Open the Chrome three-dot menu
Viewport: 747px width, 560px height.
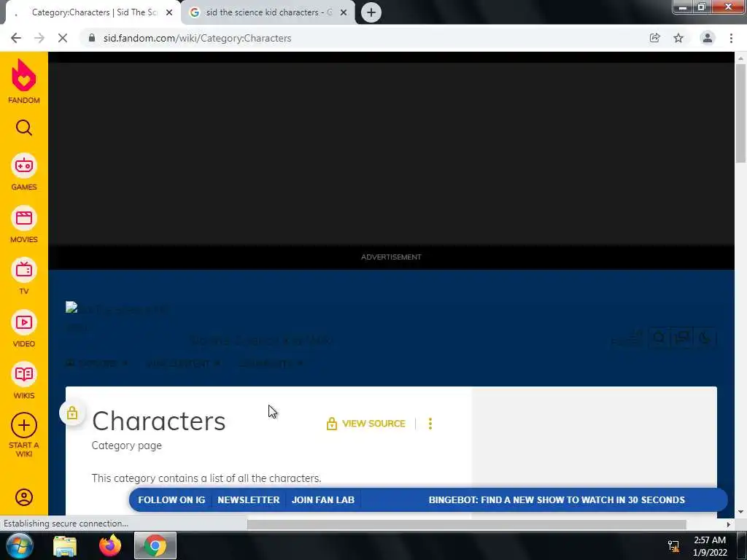click(731, 38)
